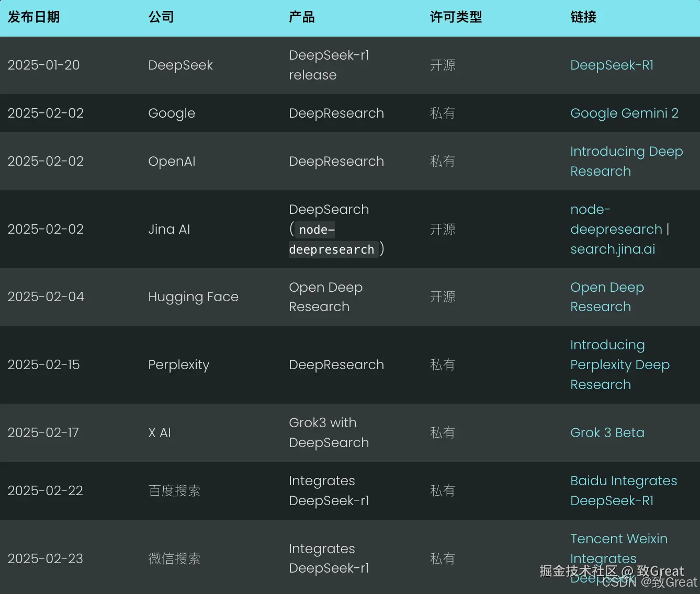
Task: Open Baidu Integrates DeepSeek-R1 link
Action: (624, 490)
